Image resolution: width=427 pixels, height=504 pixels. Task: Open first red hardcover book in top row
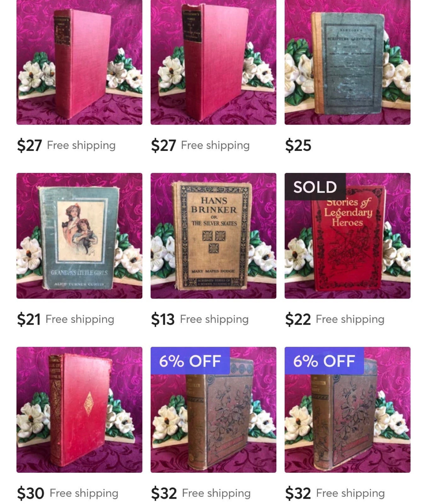click(x=79, y=62)
